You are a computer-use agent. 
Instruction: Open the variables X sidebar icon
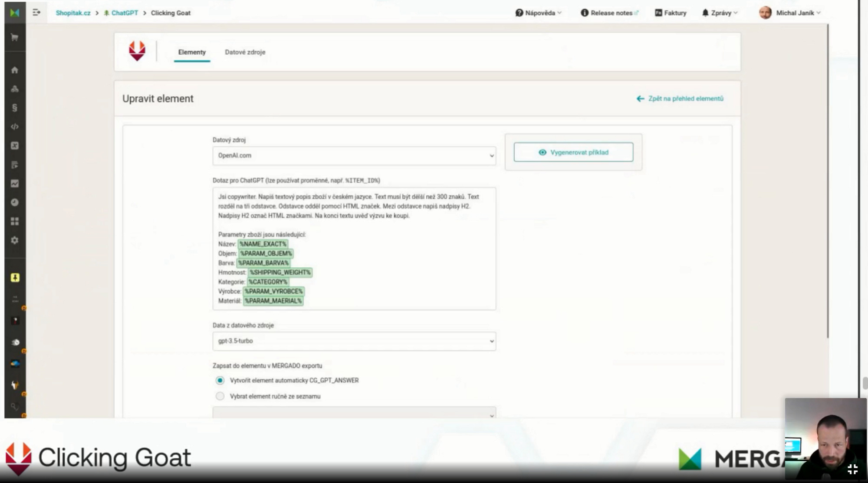pos(14,146)
